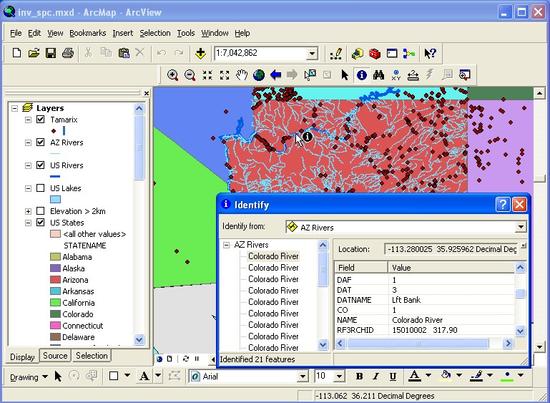Click the Full Extent globe icon

(x=259, y=75)
